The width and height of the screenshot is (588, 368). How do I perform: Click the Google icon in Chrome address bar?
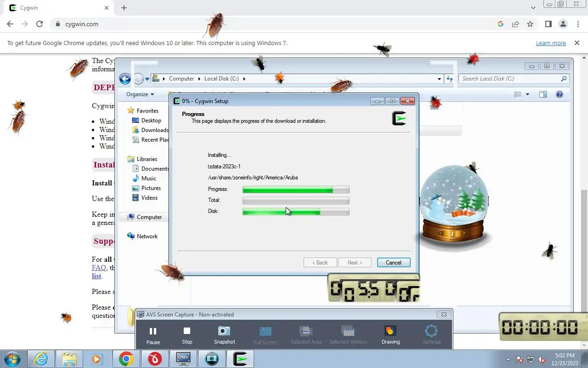coord(501,24)
